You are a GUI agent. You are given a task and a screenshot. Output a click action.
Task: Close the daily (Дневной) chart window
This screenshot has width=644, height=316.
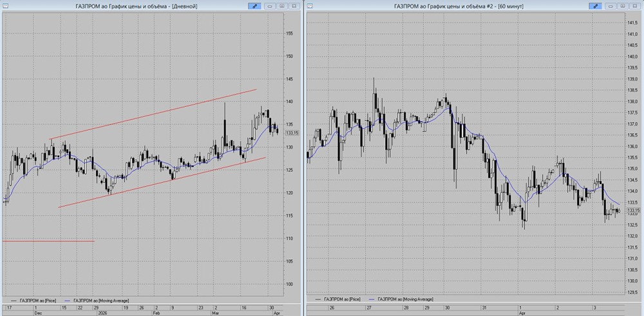coord(294,6)
